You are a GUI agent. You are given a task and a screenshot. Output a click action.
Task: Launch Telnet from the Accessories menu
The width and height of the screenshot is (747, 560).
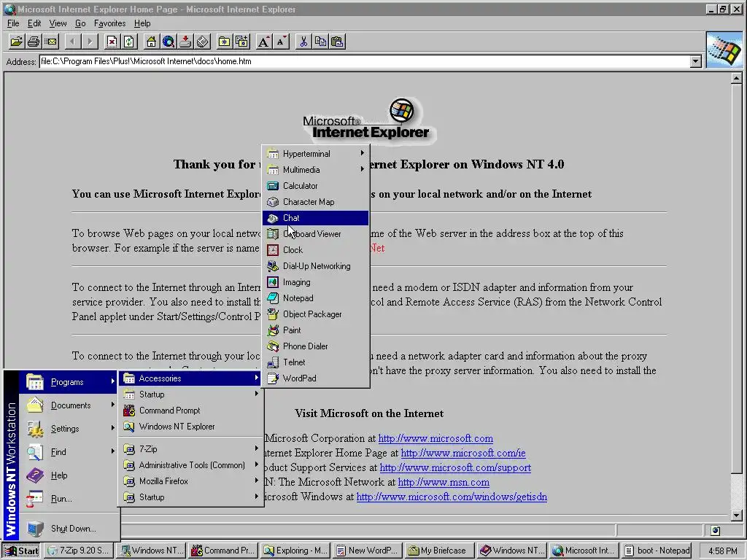point(315,362)
